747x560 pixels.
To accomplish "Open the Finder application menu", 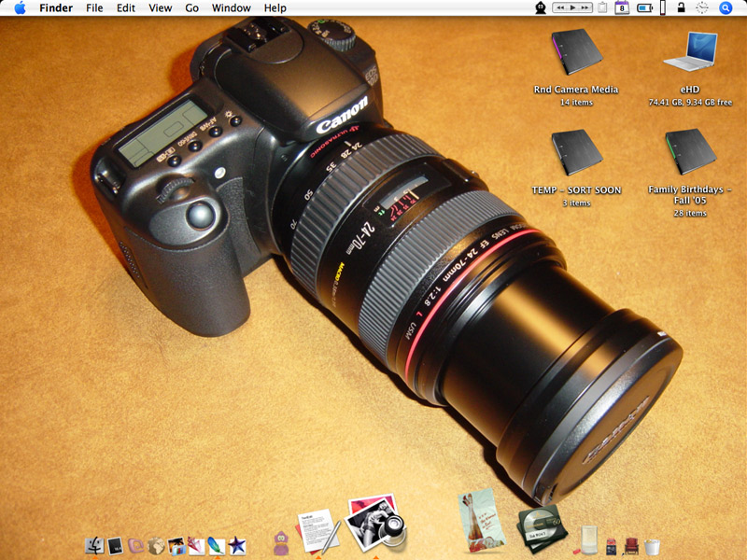I will [x=56, y=8].
